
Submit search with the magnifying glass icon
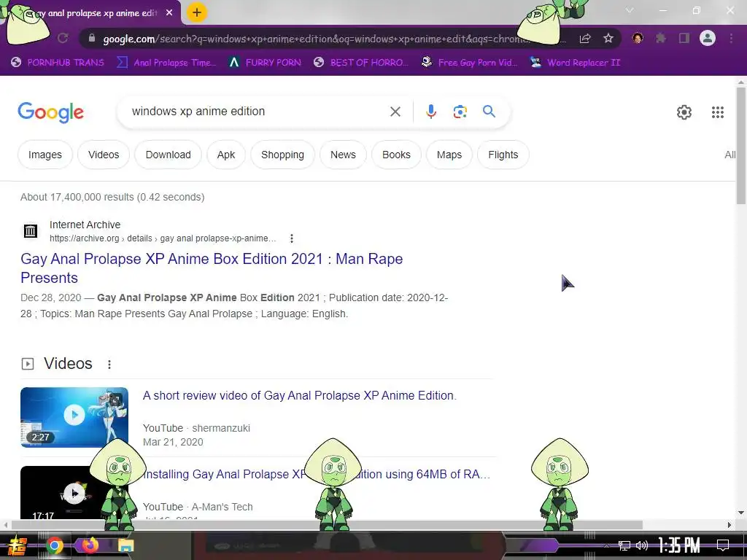click(x=489, y=112)
